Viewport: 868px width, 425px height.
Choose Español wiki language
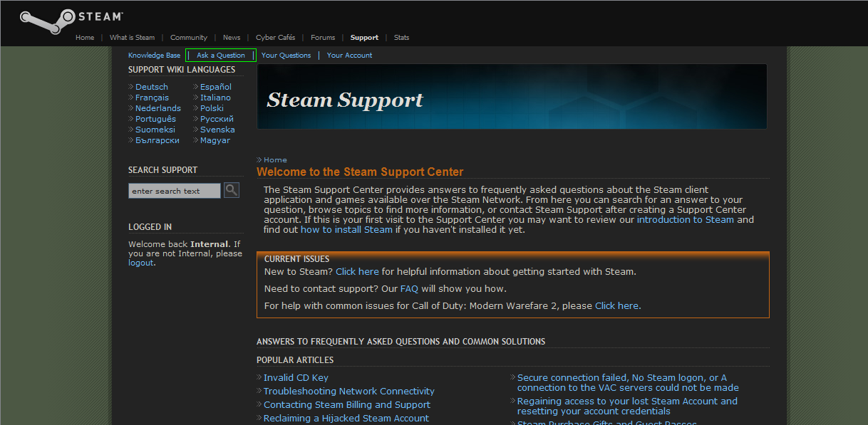tap(216, 87)
